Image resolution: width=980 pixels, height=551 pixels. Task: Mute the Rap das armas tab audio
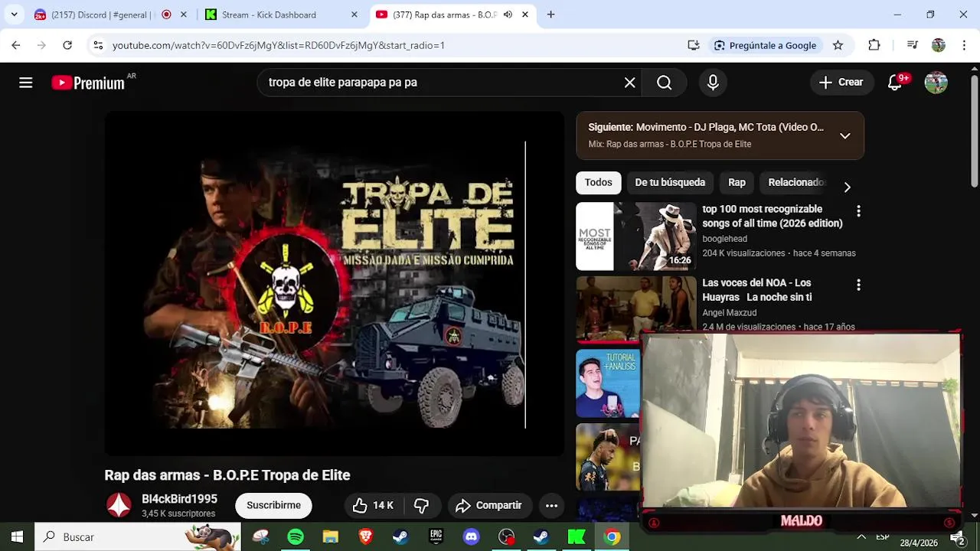[508, 15]
